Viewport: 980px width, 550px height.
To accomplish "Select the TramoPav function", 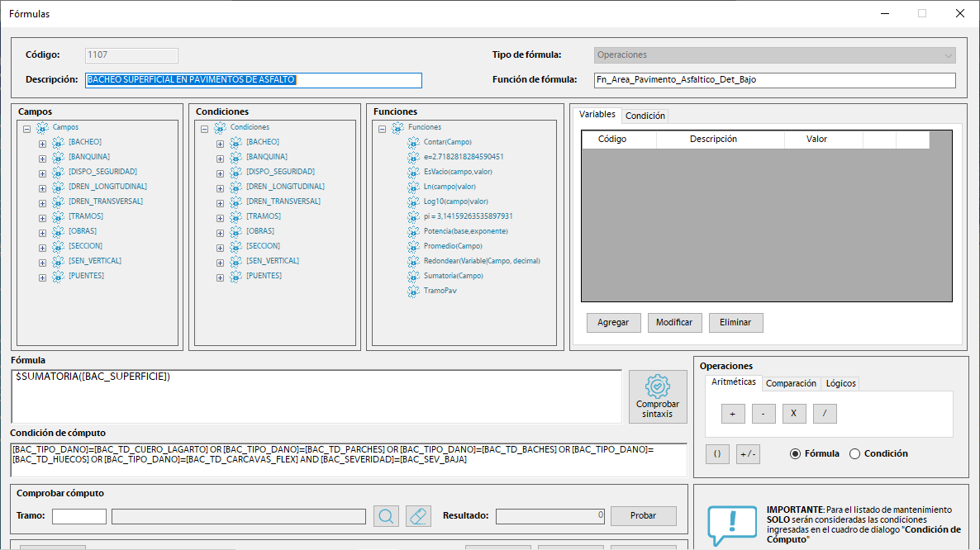I will (x=440, y=291).
